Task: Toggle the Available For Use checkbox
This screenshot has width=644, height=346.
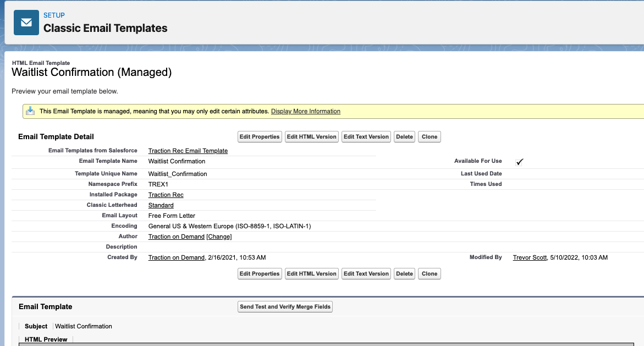Action: coord(519,161)
